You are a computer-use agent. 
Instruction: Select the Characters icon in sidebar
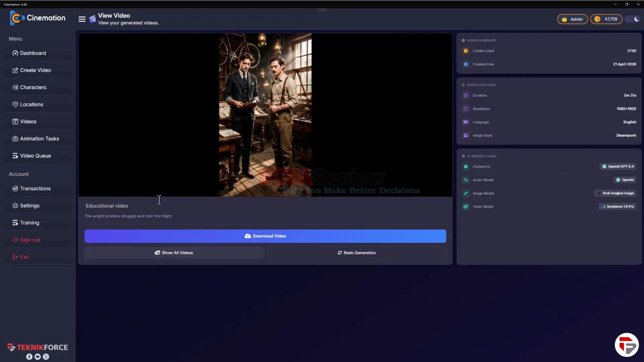pos(15,87)
